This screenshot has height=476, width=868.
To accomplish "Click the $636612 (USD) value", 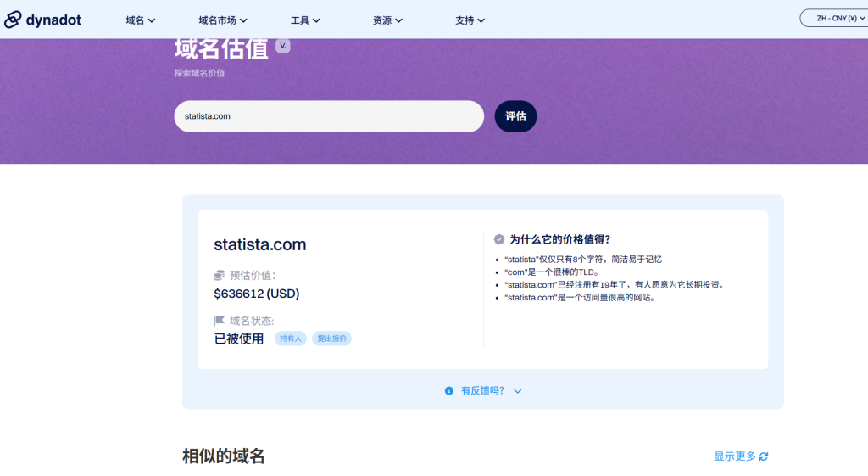I will click(257, 294).
